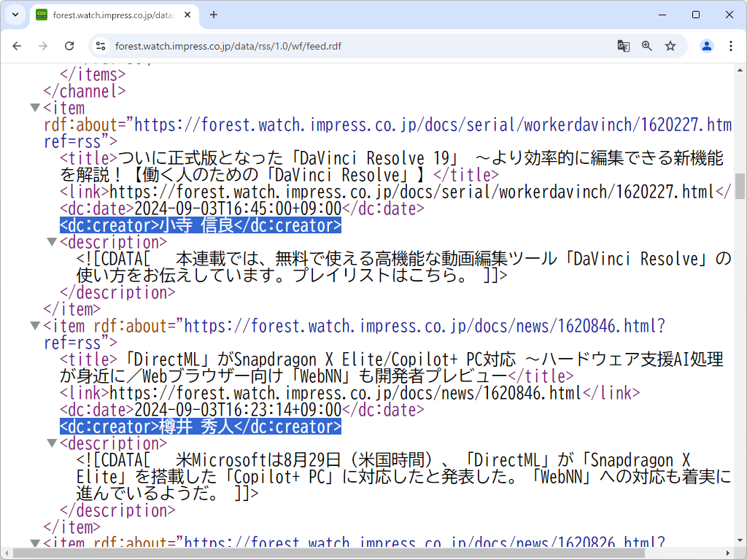Collapse the DirectML item's disclosure triangle
Viewport: 747px width, 560px height.
35,326
